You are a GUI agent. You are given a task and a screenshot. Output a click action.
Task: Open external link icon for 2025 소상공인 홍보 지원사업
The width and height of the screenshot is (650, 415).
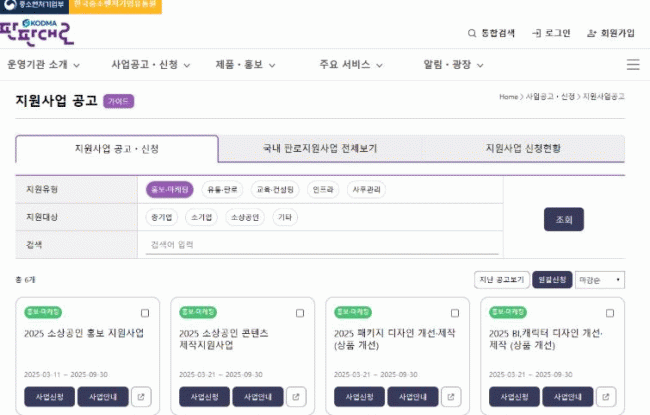coord(141,397)
